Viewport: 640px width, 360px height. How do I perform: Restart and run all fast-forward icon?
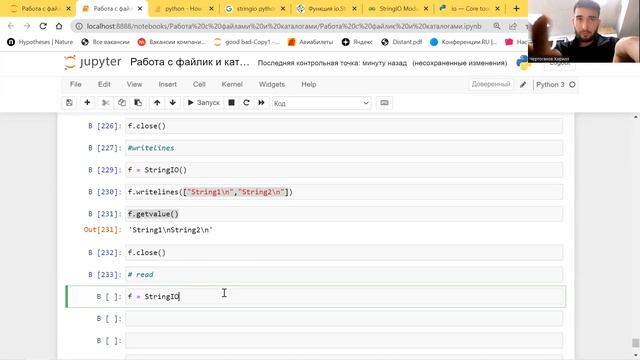pos(261,103)
